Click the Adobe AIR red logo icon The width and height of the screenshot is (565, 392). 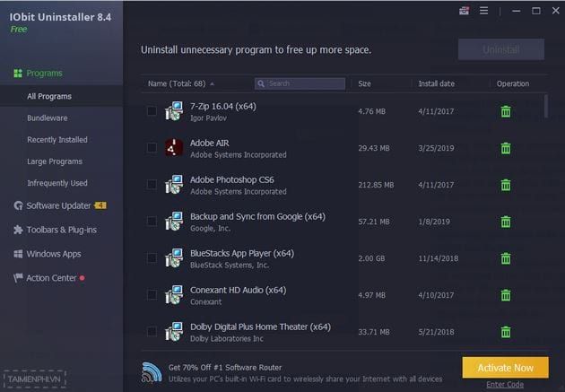pos(174,148)
